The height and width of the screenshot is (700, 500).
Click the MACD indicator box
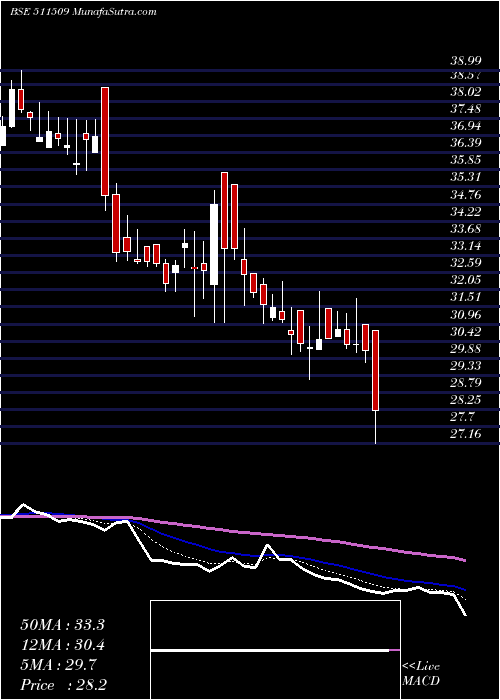click(275, 650)
